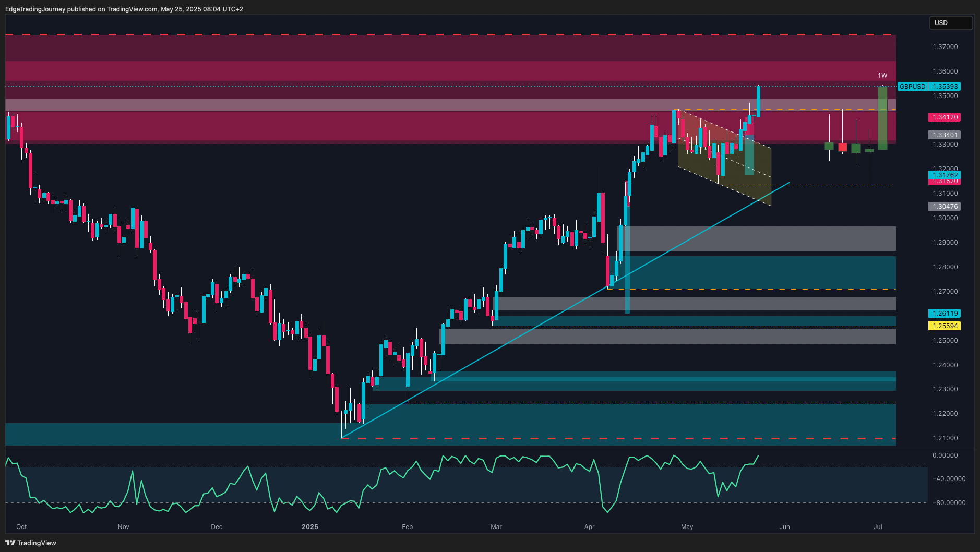
Task: Click the Oct label on time axis
Action: pos(21,527)
